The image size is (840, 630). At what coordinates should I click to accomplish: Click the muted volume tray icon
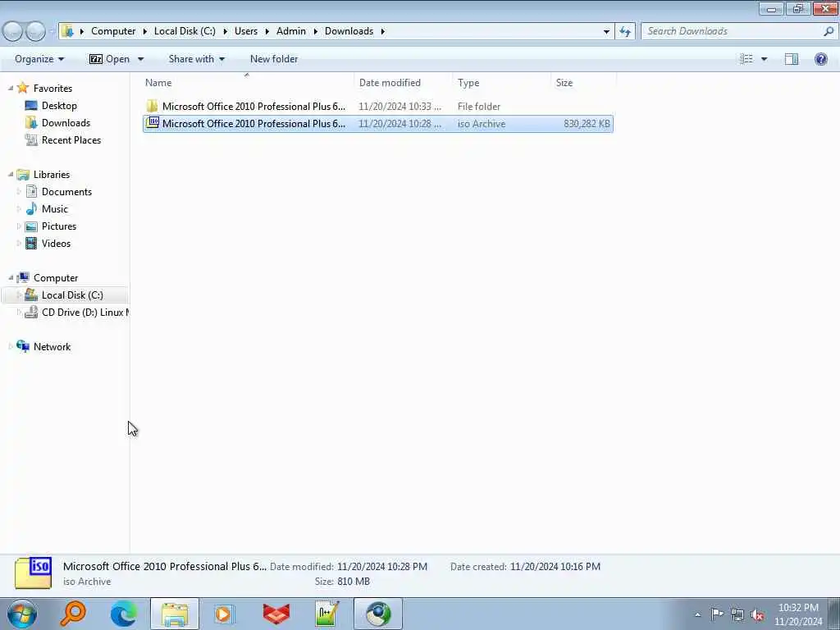(757, 614)
